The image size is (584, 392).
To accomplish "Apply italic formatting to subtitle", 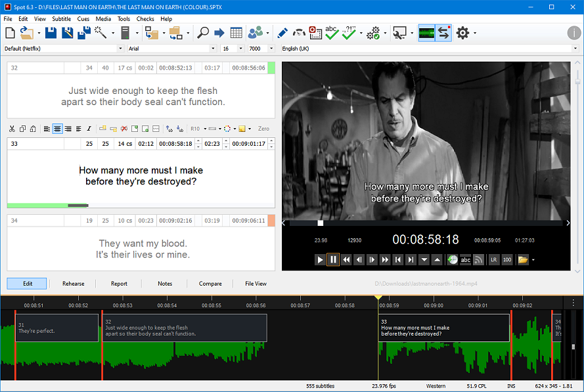I will tap(89, 129).
